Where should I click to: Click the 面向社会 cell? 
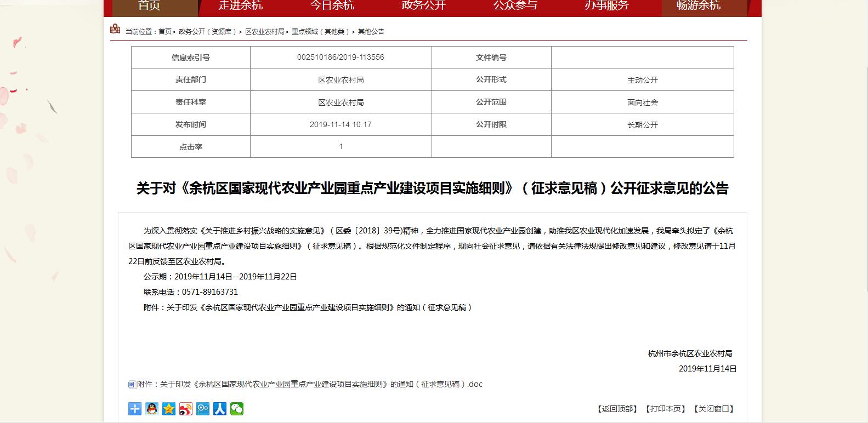(x=643, y=102)
